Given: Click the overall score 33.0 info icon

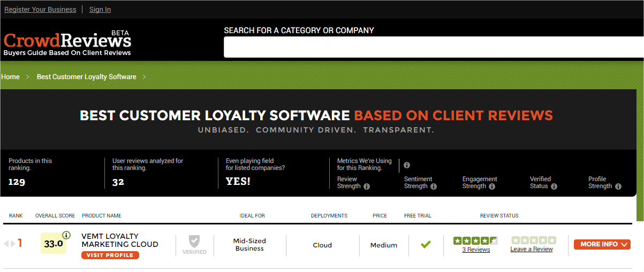Looking at the screenshot, I should (66, 235).
